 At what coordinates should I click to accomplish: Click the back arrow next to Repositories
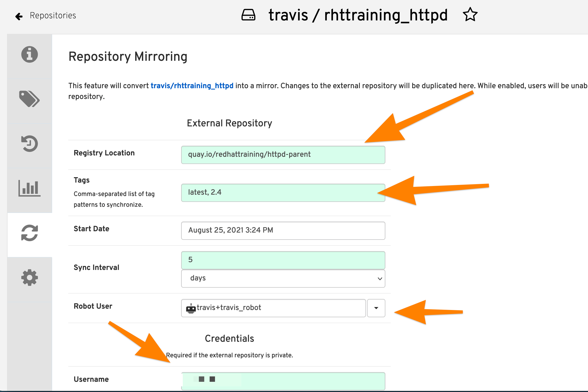[19, 16]
